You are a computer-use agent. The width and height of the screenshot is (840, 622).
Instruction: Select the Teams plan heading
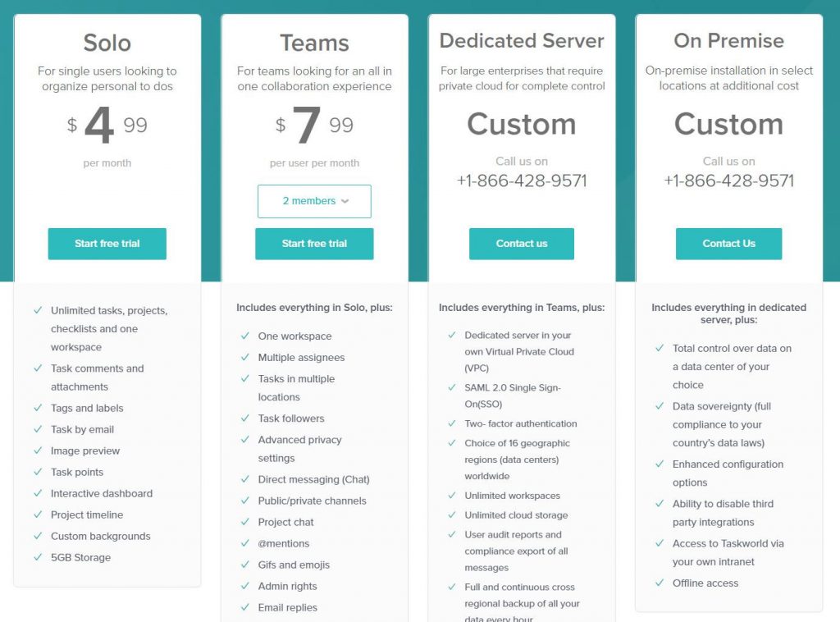314,42
